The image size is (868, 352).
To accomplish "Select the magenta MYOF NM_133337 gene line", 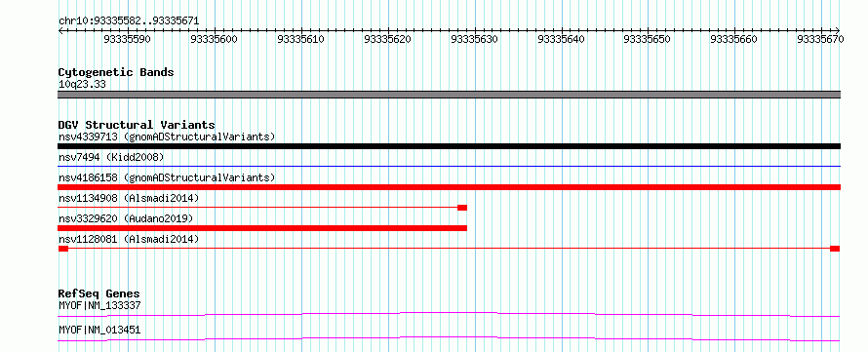I will pos(449,314).
